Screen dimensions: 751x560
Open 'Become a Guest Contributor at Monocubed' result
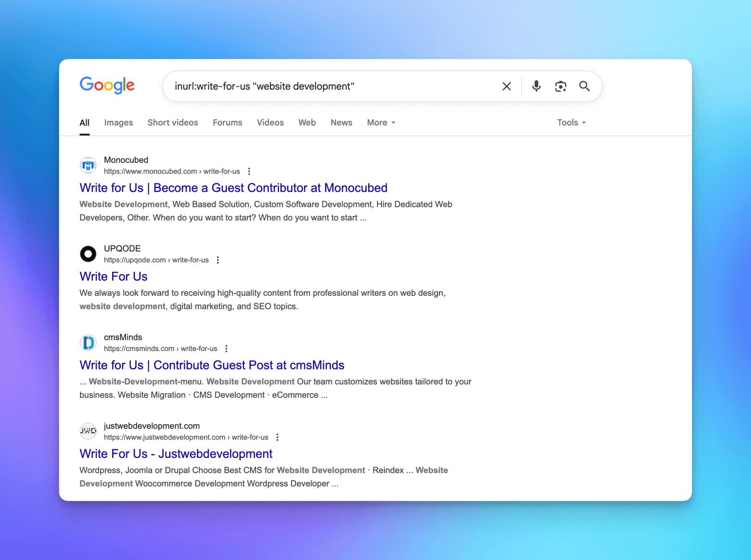click(x=233, y=188)
